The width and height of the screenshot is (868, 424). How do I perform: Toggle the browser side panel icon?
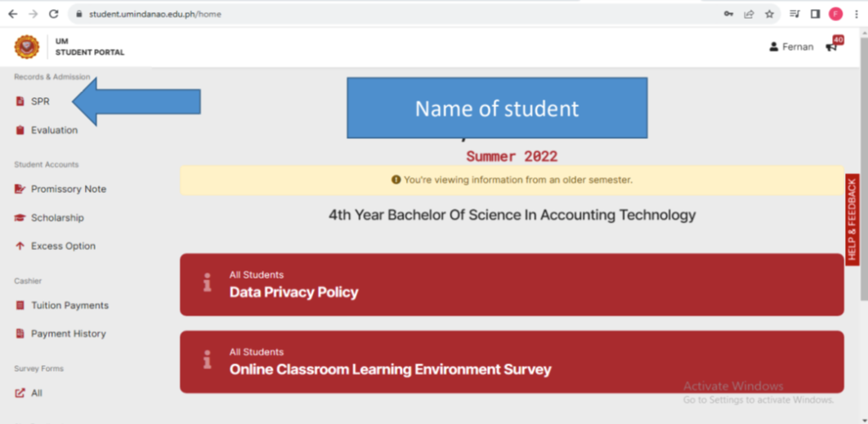[x=815, y=15]
